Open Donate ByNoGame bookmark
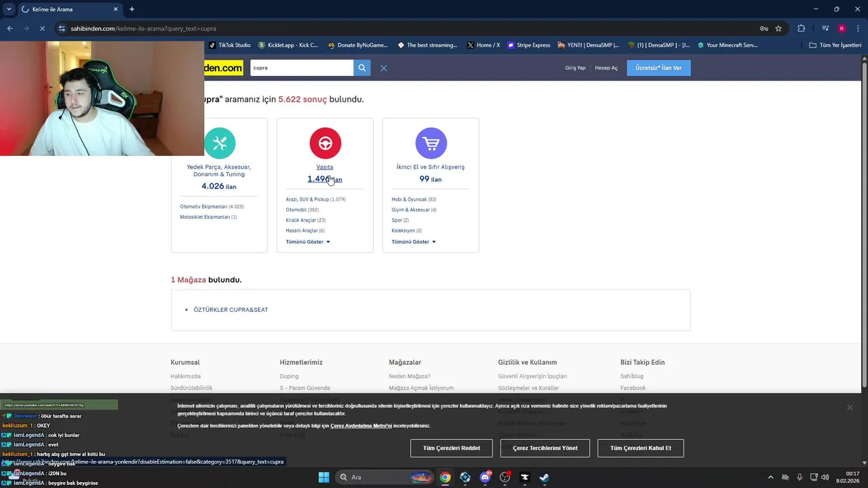The height and width of the screenshot is (488, 868). tap(357, 45)
